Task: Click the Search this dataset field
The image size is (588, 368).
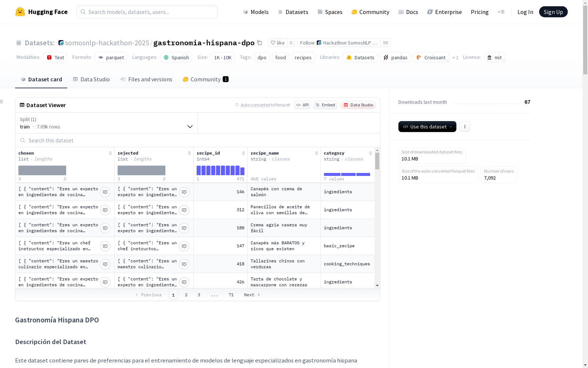Action: tap(198, 141)
